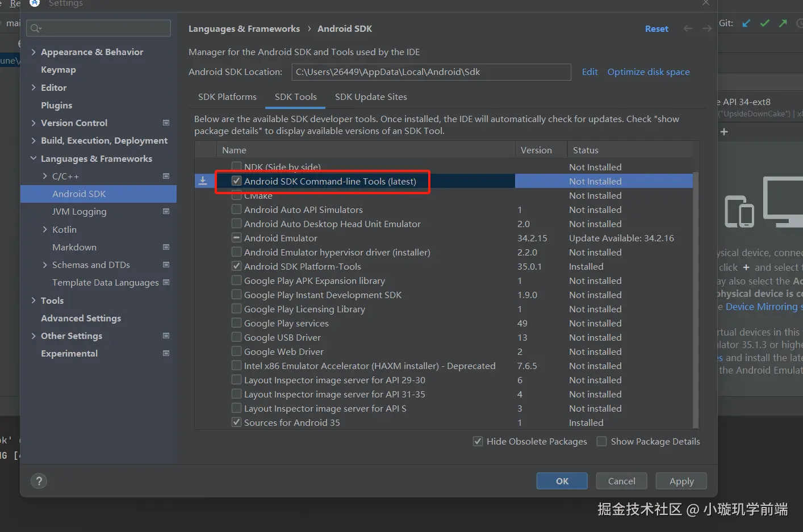803x532 pixels.
Task: Expand Appearance & Behavior section
Action: pyautogui.click(x=34, y=52)
